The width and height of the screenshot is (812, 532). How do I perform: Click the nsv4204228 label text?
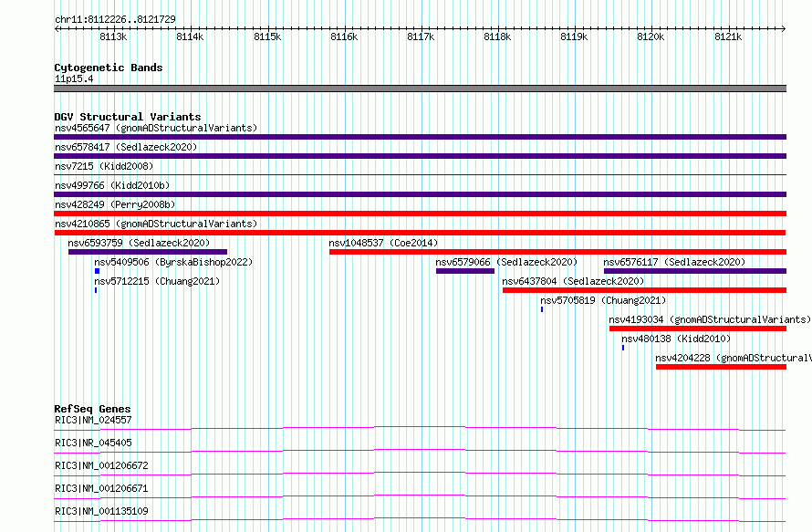734,358
